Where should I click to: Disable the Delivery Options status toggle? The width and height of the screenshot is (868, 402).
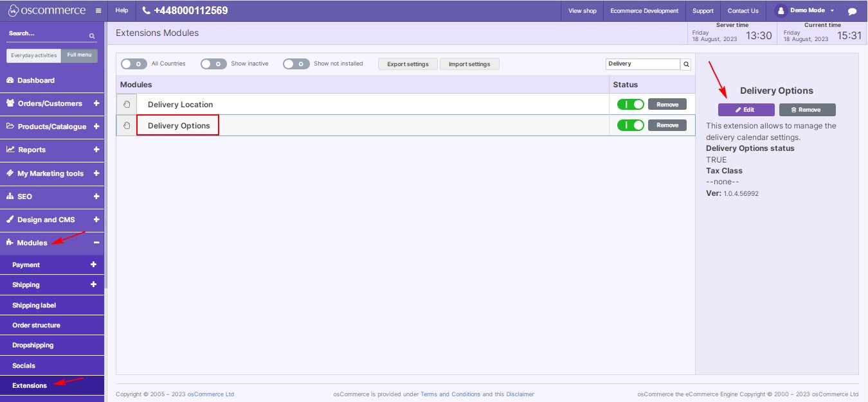[630, 125]
